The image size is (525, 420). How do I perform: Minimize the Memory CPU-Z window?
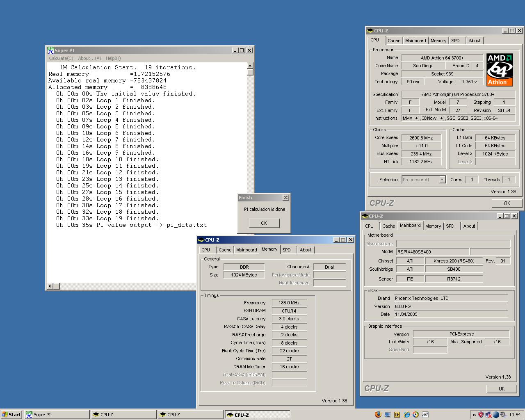336,240
